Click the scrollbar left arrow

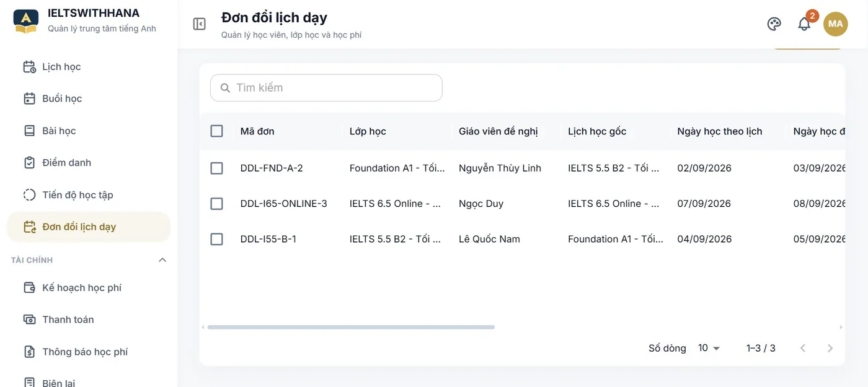click(x=203, y=327)
